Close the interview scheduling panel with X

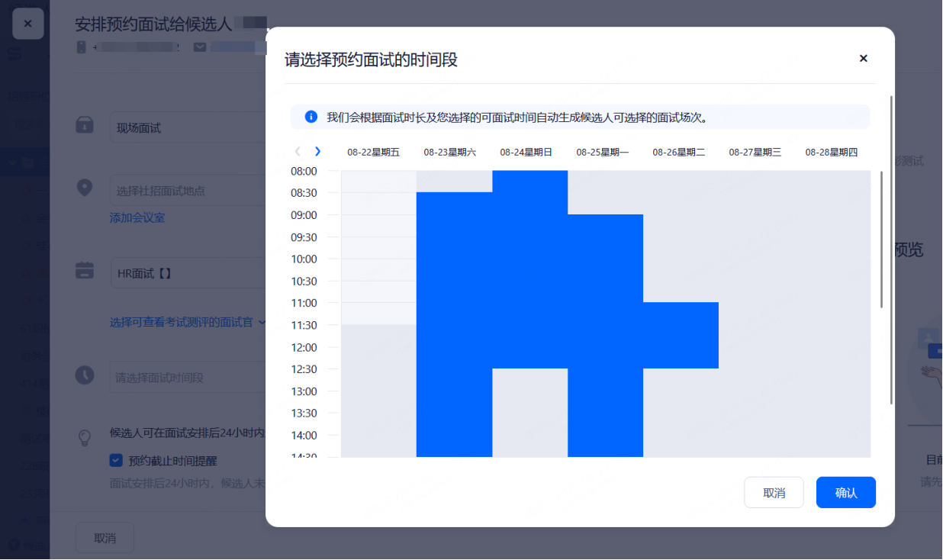28,24
